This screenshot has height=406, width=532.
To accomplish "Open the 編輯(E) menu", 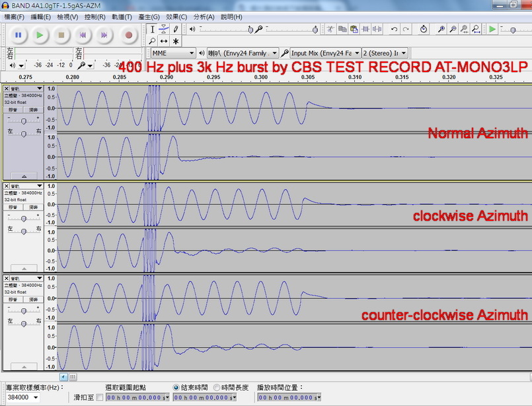I will click(41, 17).
